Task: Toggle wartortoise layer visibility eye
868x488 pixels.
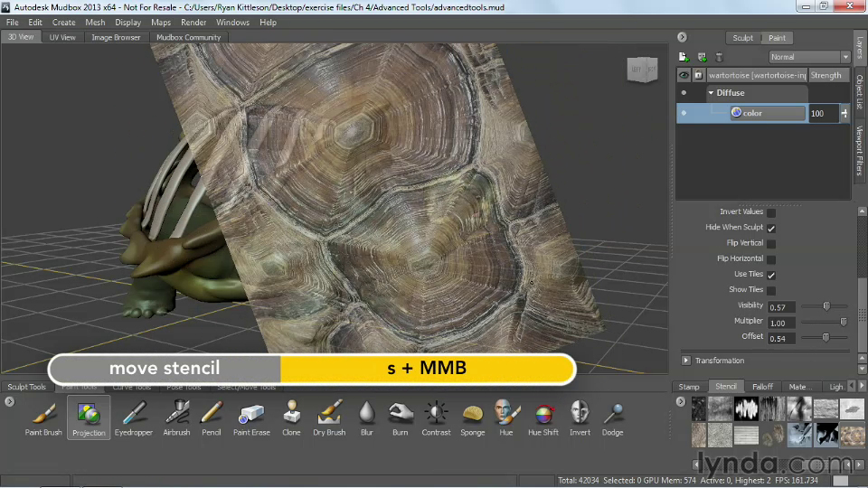Action: click(684, 76)
